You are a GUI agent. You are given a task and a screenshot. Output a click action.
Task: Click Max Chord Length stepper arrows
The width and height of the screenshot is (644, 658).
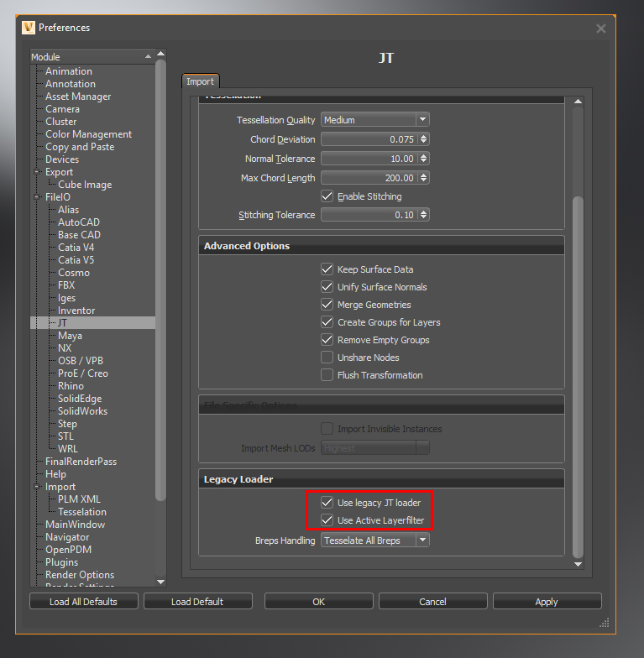pyautogui.click(x=423, y=178)
